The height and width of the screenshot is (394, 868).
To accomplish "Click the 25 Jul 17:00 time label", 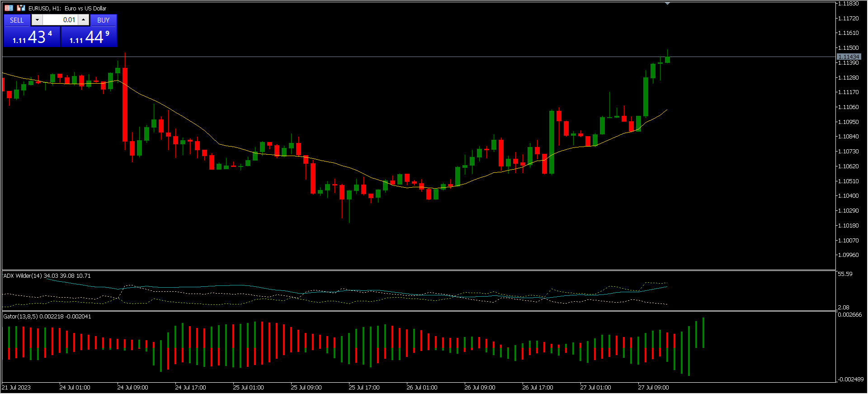I will pos(364,388).
